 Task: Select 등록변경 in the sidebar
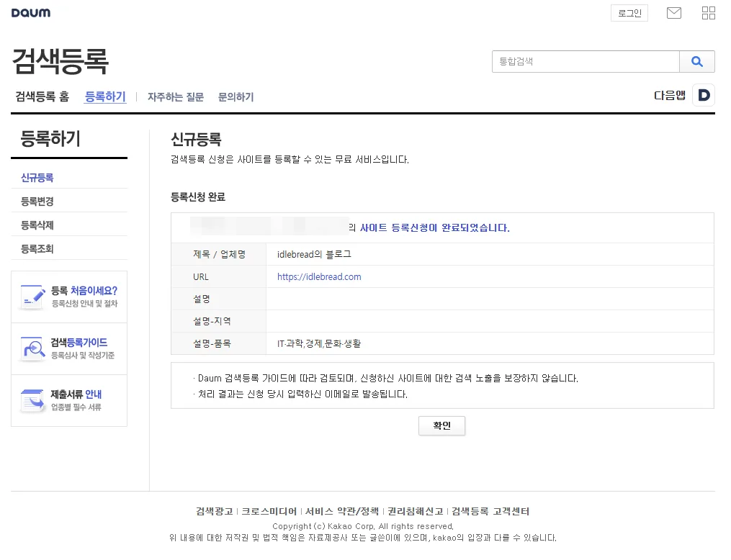pyautogui.click(x=37, y=202)
